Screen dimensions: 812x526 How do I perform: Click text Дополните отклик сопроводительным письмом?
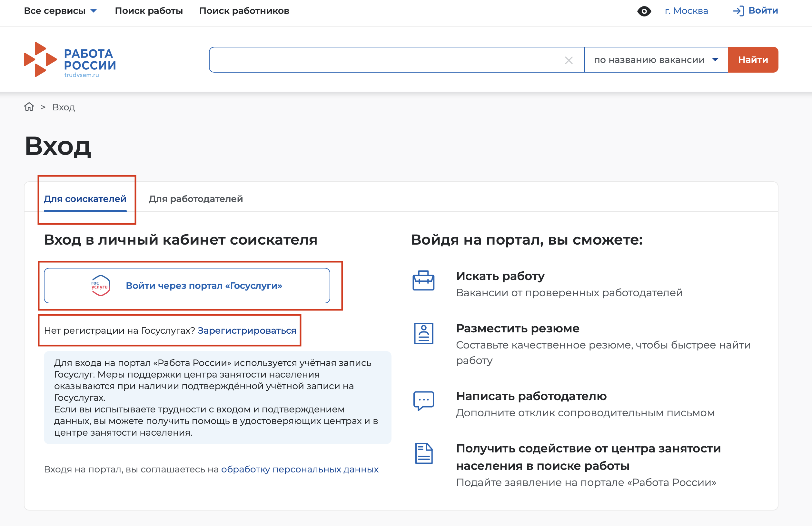click(585, 413)
